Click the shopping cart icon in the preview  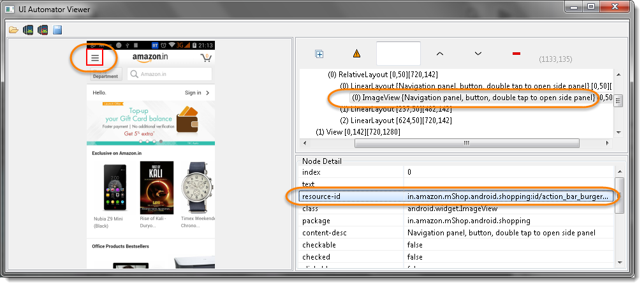pyautogui.click(x=206, y=57)
